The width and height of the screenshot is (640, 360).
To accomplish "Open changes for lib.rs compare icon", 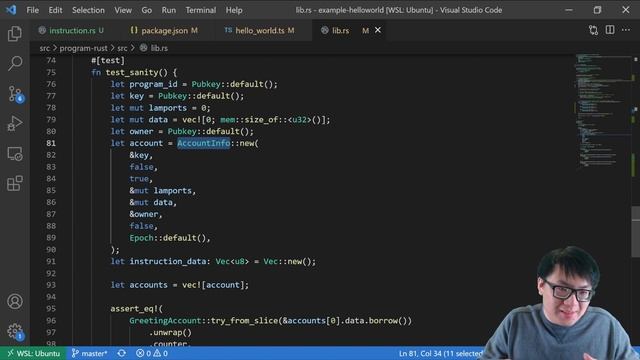I will [593, 30].
